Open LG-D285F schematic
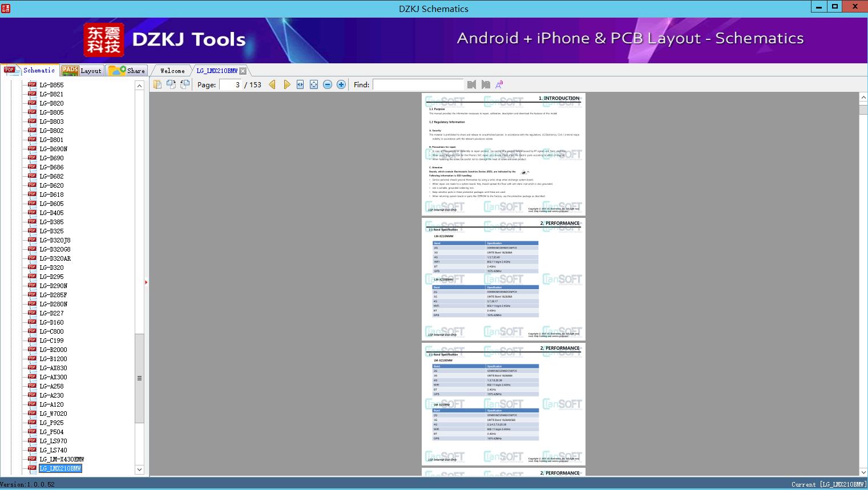 coord(53,295)
